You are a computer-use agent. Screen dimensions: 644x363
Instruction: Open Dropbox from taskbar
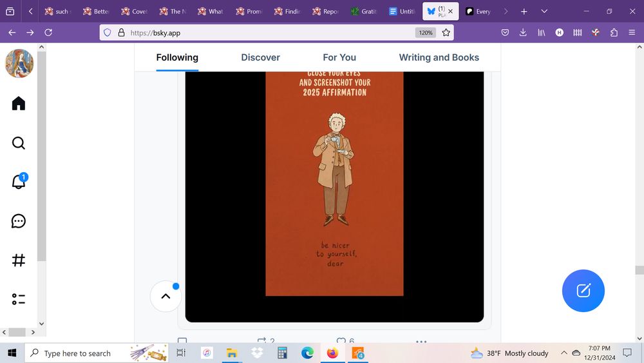(x=257, y=353)
